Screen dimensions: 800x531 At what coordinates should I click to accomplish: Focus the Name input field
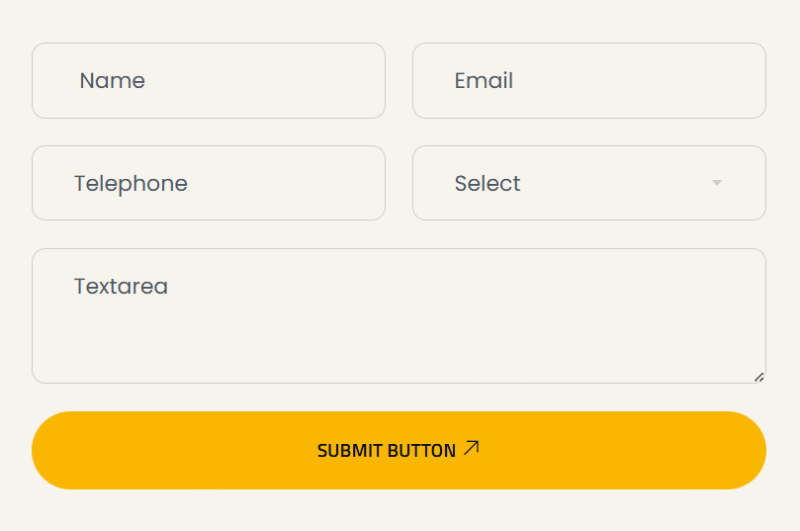pos(208,81)
